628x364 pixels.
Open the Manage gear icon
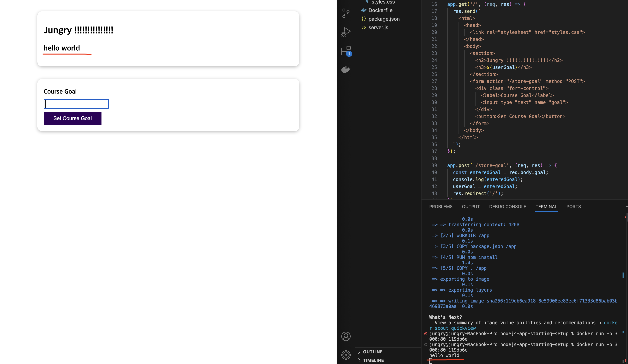(x=346, y=355)
